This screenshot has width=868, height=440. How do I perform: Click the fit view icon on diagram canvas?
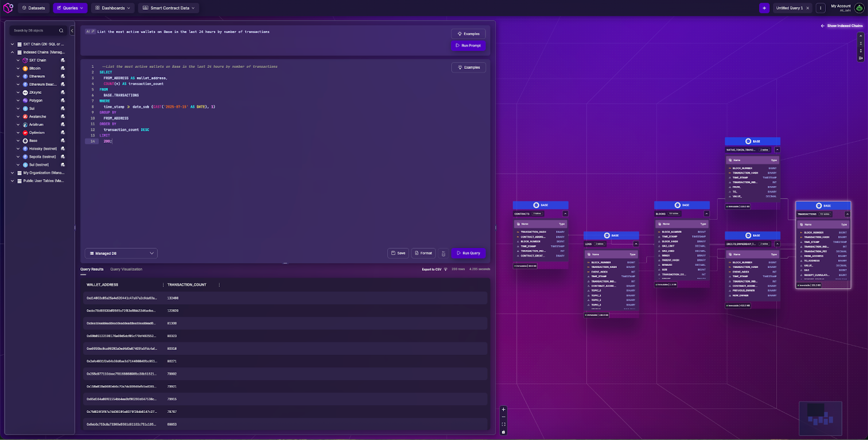click(503, 424)
